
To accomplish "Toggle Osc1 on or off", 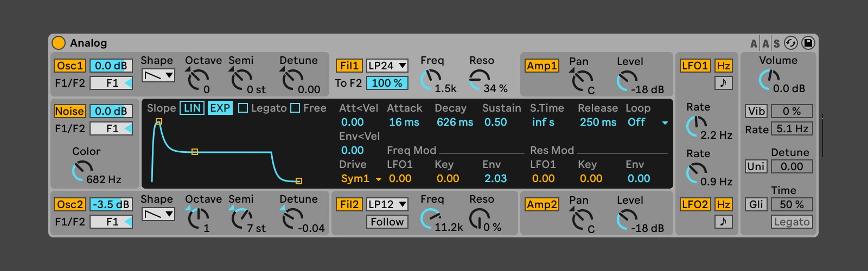I will point(70,66).
